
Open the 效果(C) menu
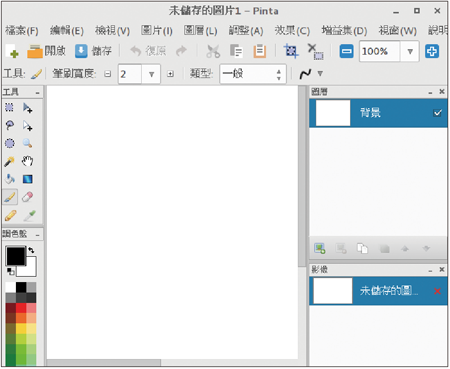tap(292, 31)
